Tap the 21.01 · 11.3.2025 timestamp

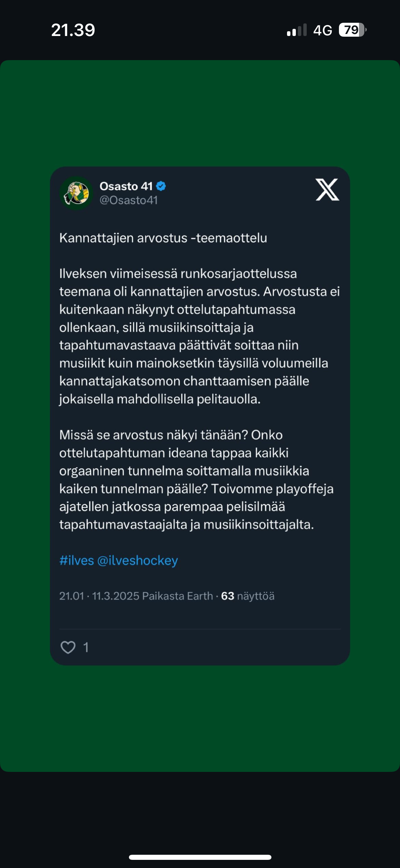[x=99, y=596]
